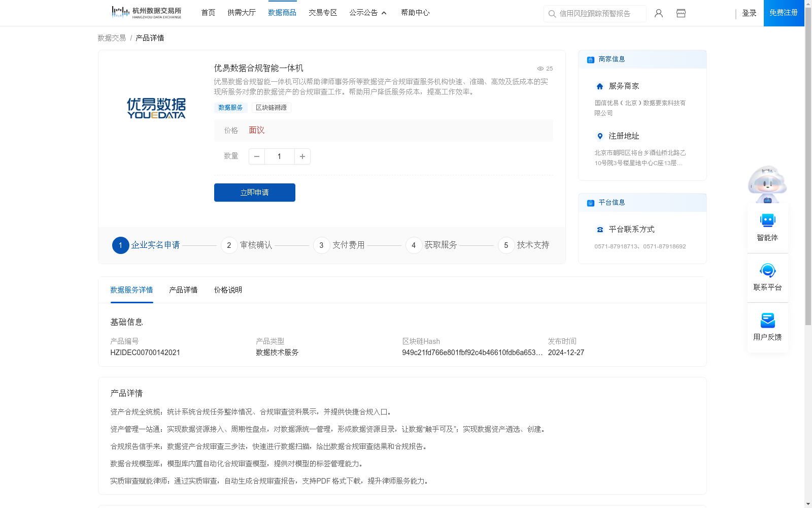Viewport: 812px width, 508px height.
Task: Click the 服务商家 home icon
Action: pyautogui.click(x=600, y=86)
